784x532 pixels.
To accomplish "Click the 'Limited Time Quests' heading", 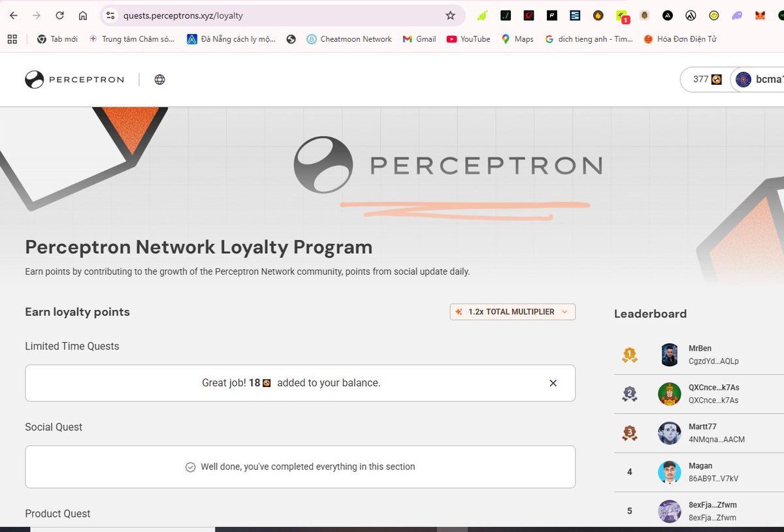I will 72,346.
